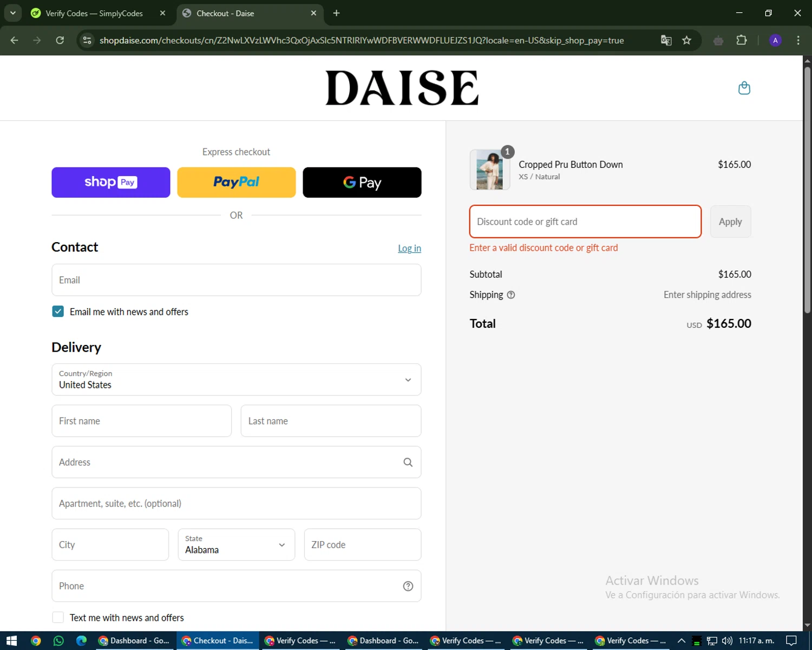
Task: Focus the Last name field
Action: (x=331, y=421)
